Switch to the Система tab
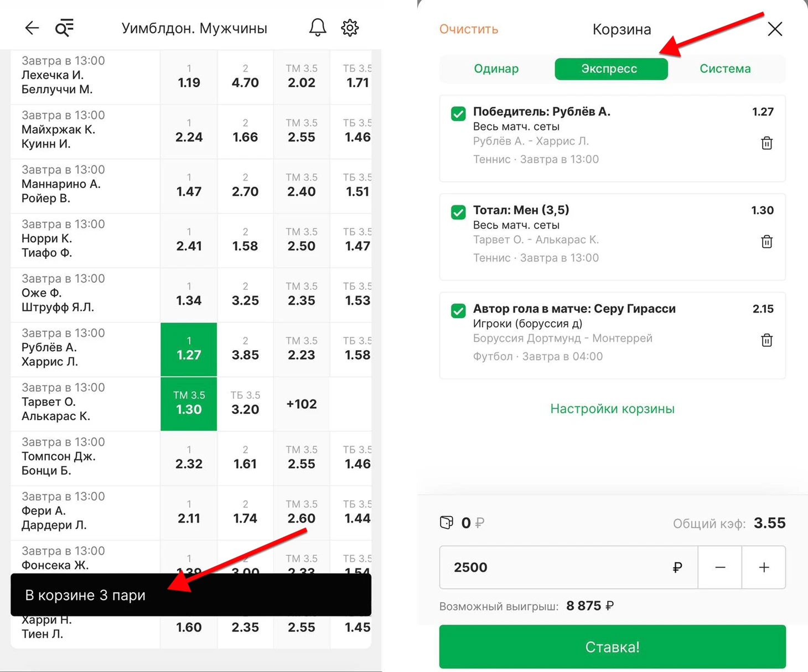Image resolution: width=808 pixels, height=672 pixels. (x=725, y=69)
